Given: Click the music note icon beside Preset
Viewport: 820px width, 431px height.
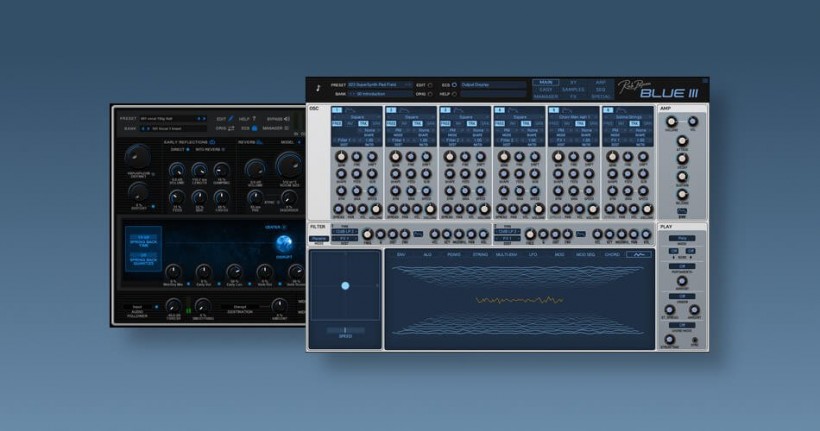Looking at the screenshot, I should [318, 87].
